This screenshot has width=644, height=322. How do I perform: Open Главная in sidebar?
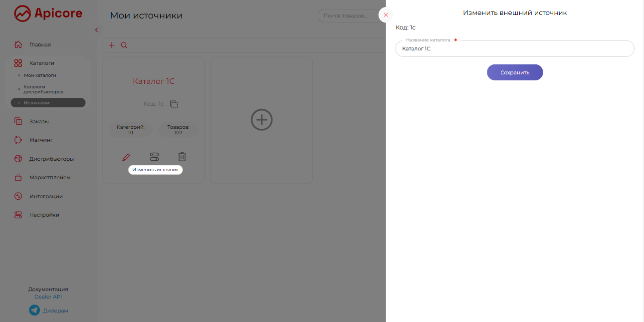40,45
